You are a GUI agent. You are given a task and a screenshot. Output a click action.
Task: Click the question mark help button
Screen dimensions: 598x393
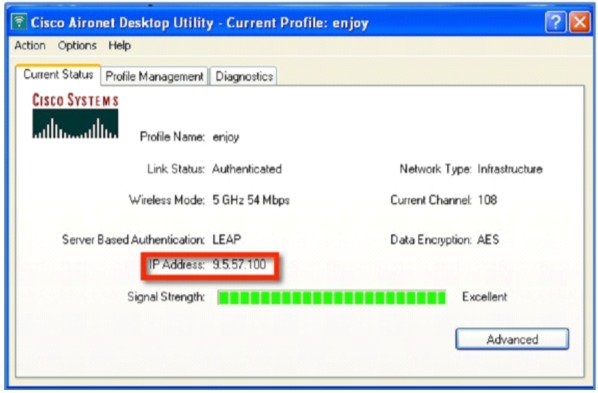pyautogui.click(x=556, y=22)
